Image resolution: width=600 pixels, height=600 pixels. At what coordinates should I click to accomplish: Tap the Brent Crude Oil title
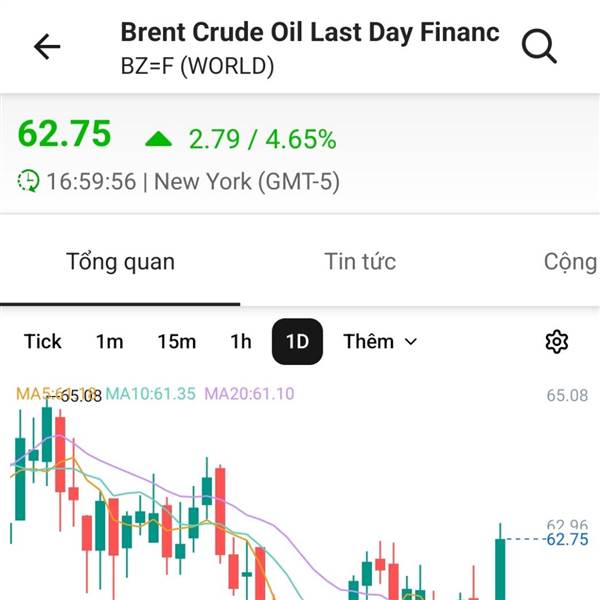[310, 31]
